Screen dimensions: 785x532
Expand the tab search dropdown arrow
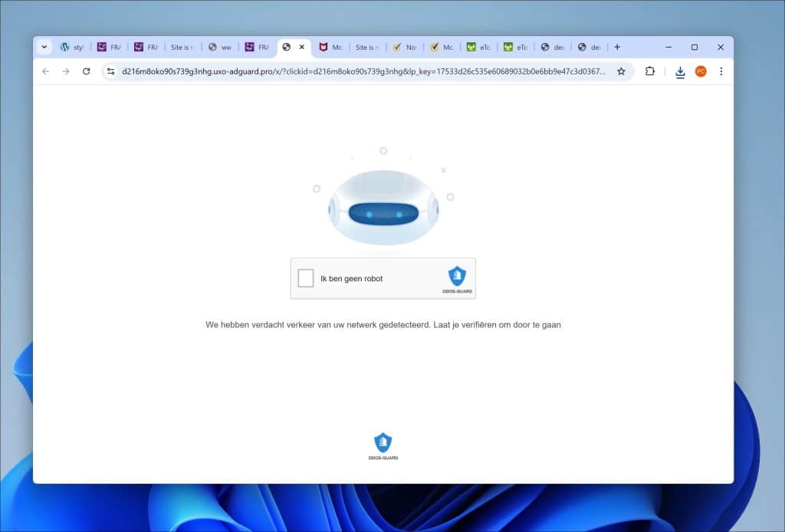(44, 47)
